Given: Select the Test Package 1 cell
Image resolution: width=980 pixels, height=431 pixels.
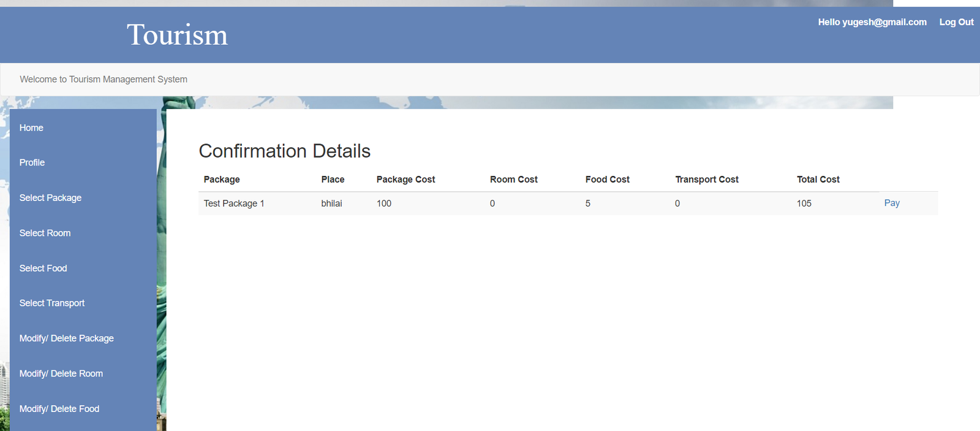Looking at the screenshot, I should click(234, 204).
